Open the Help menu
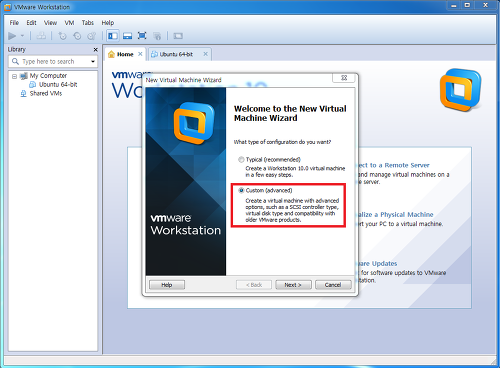Image resolution: width=500 pixels, height=368 pixels. [108, 23]
